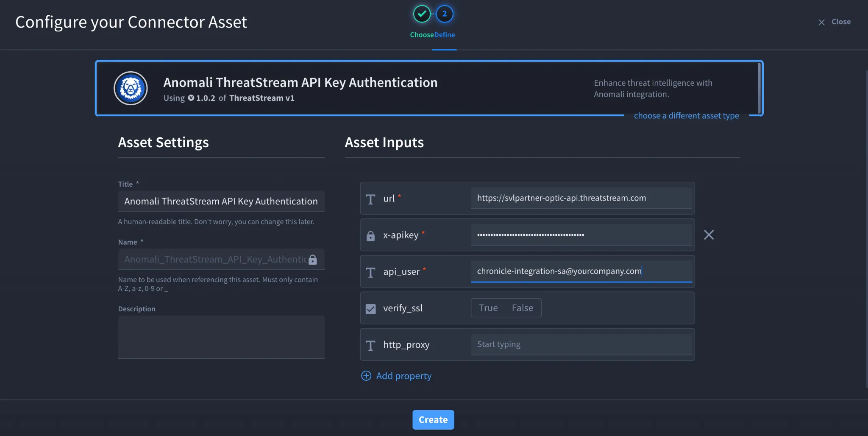Click the step 2 Define circle

tap(444, 14)
